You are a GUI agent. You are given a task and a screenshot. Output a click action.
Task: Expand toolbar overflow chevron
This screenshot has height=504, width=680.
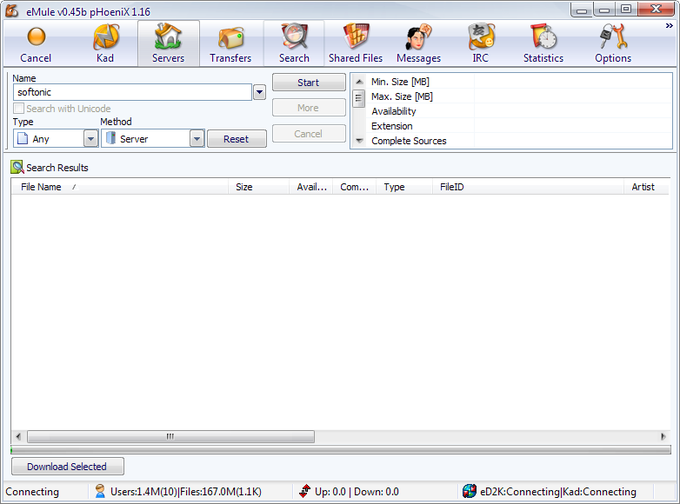[669, 26]
